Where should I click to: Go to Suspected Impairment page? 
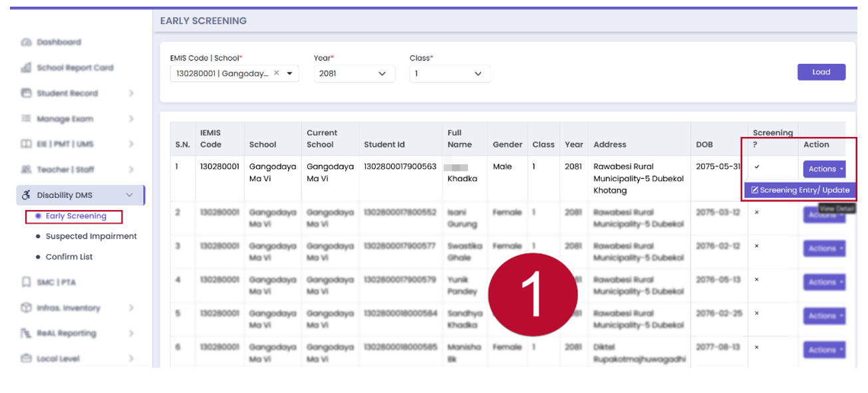[90, 236]
